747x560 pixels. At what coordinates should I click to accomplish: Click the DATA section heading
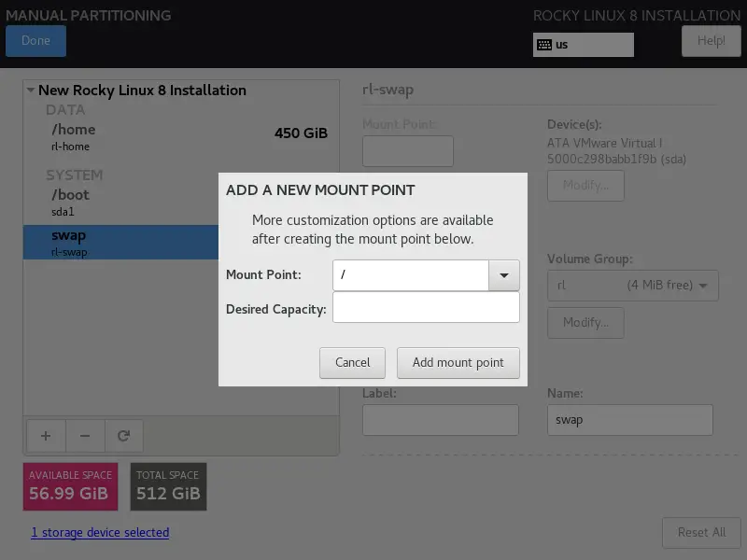tap(65, 110)
